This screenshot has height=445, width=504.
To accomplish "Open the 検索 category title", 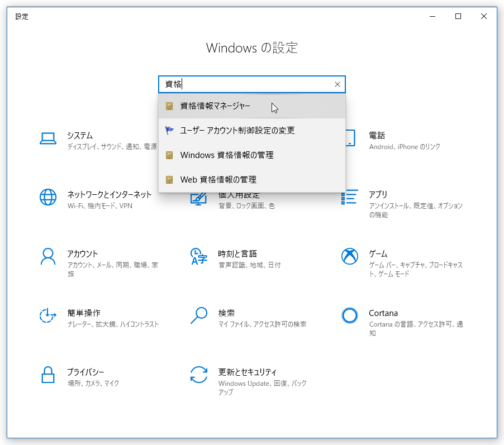I will (x=226, y=313).
